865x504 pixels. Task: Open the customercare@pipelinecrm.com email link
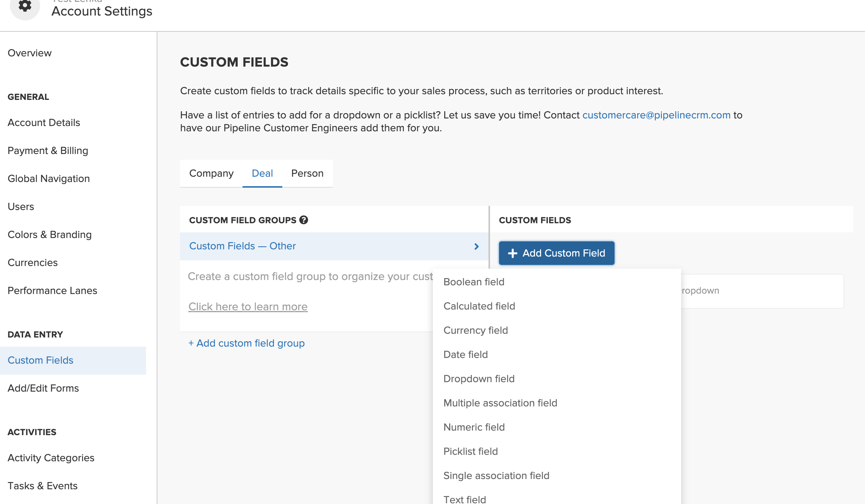point(657,115)
